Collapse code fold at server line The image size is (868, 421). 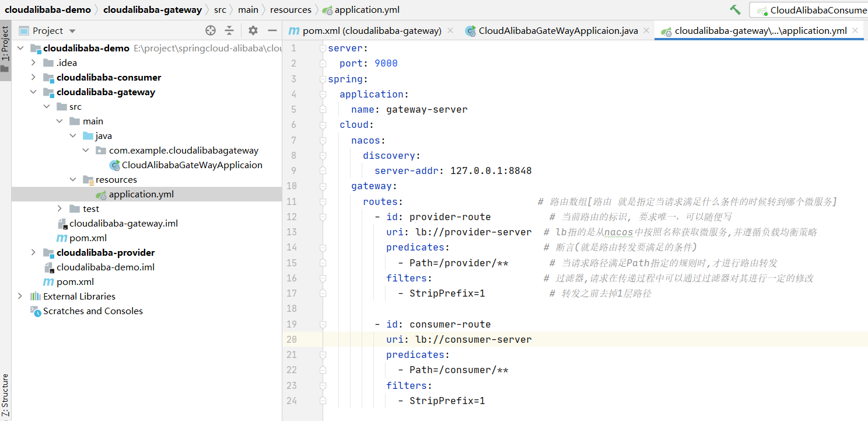tap(323, 48)
